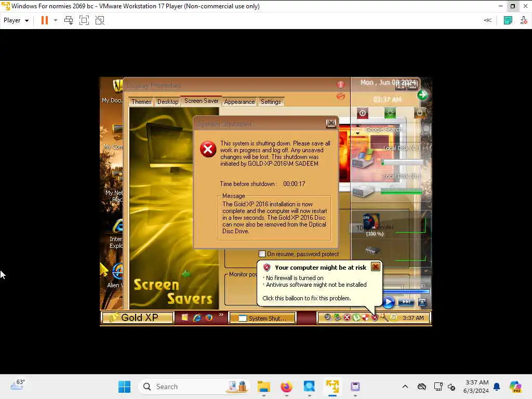Screen dimensions: 532x399
Task: Click the Windows clock showing 6/3/2024
Action: [476, 387]
